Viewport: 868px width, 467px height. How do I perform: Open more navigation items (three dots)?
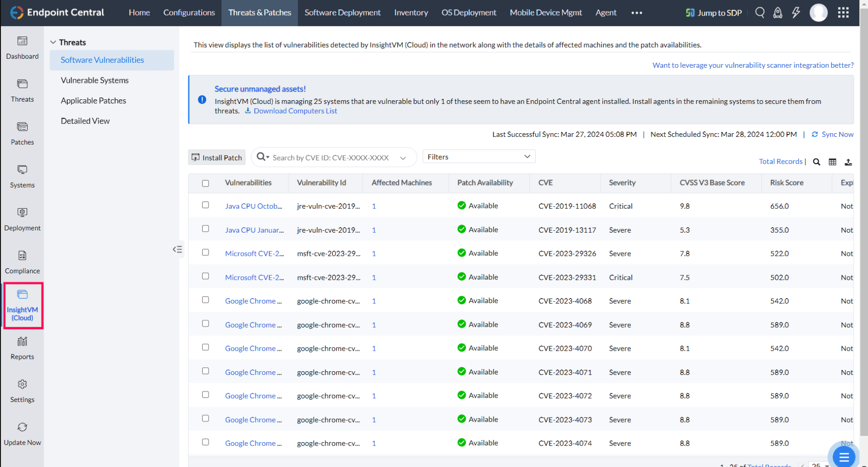click(637, 13)
